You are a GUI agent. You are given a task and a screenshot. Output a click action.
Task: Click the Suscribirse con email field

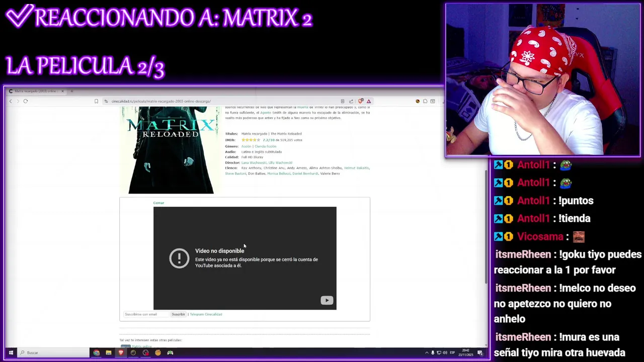[x=146, y=314]
